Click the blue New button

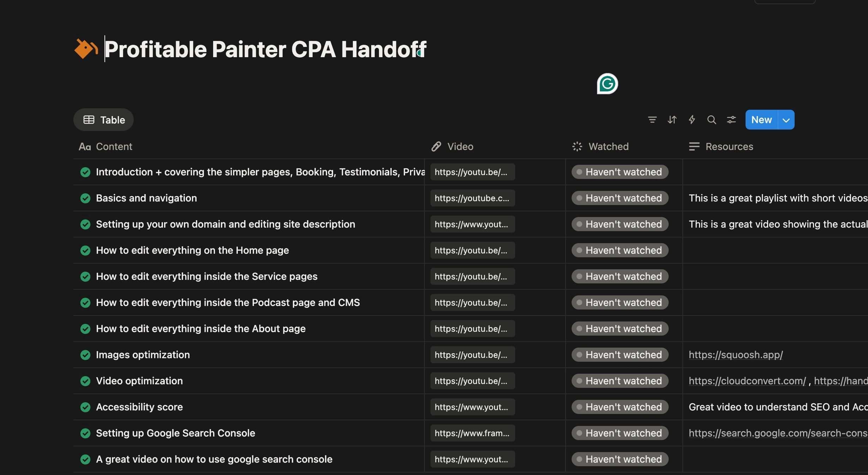tap(761, 120)
